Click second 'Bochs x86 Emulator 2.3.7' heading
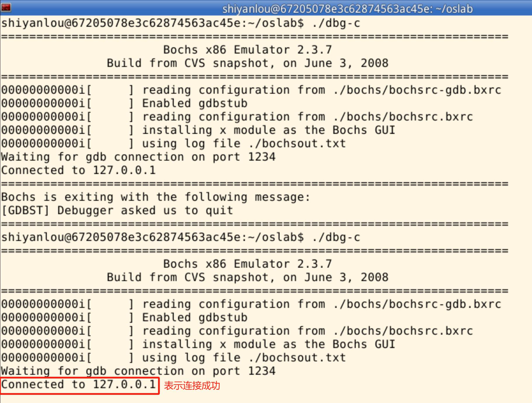The height and width of the screenshot is (403, 532). (247, 264)
